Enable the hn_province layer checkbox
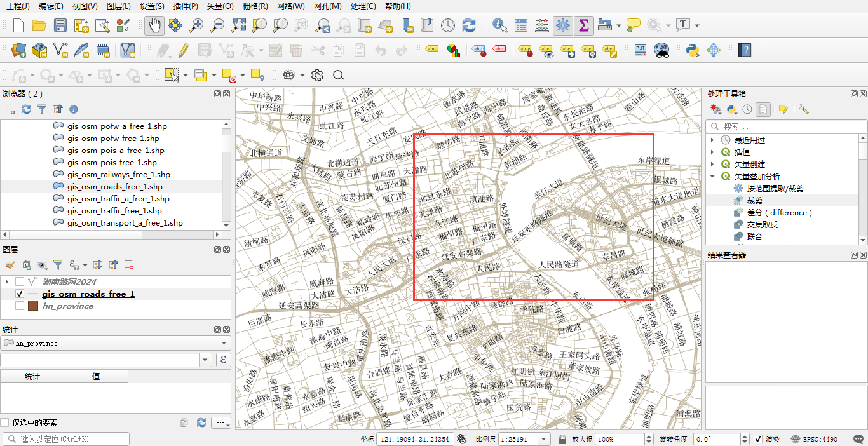The image size is (868, 446). coord(20,306)
